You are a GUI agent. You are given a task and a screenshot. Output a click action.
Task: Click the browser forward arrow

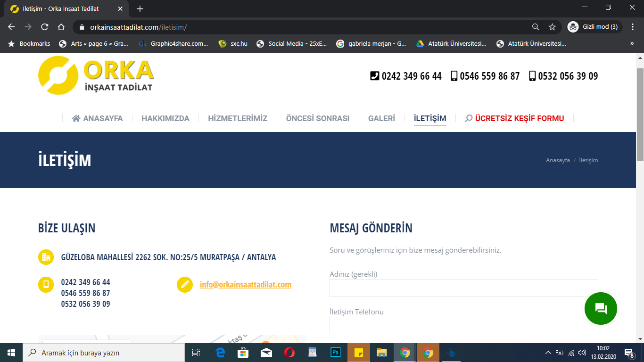(28, 27)
